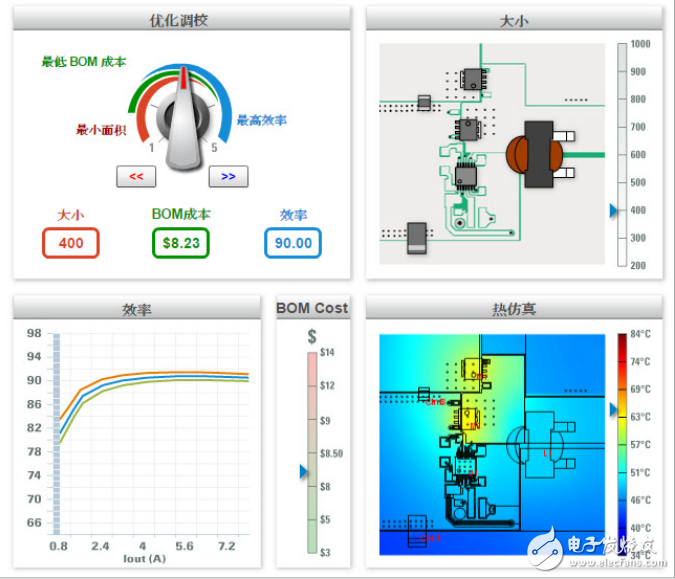The height and width of the screenshot is (579, 675).
Task: Click the 最高效率 label on dial
Action: pyautogui.click(x=261, y=121)
